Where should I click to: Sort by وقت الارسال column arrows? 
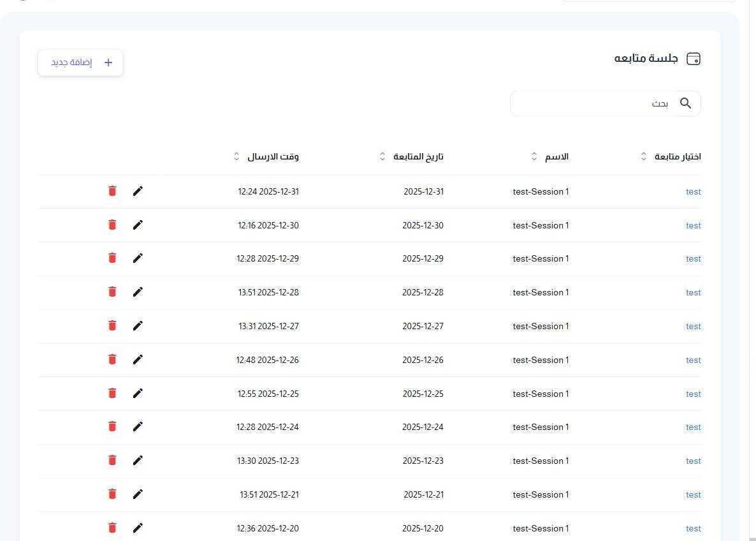(236, 156)
